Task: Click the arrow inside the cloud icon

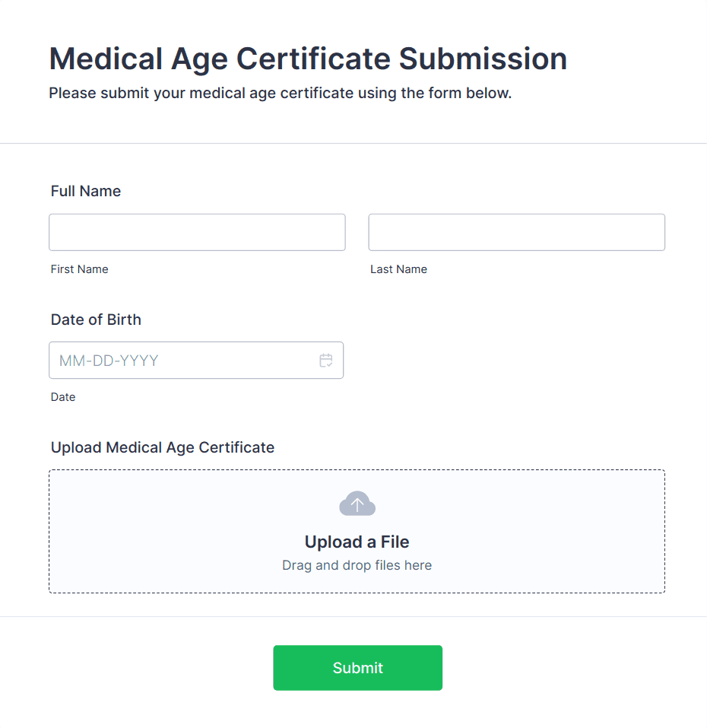Action: click(357, 504)
